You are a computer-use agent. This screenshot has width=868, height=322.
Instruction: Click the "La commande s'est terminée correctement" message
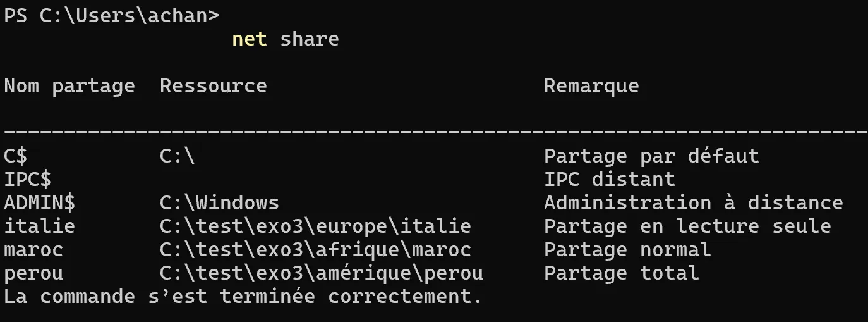coord(243,296)
